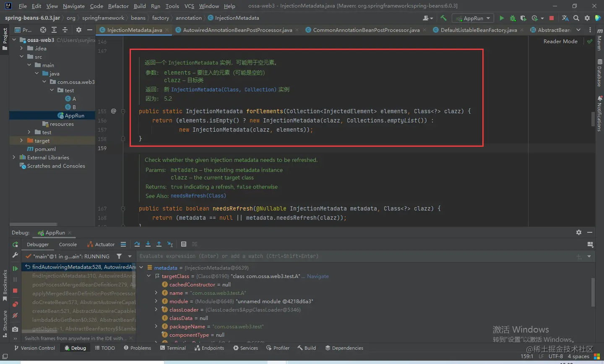Screen dimensions: 604x364
Task: Open the Version Control tool window
Action: [x=34, y=348]
